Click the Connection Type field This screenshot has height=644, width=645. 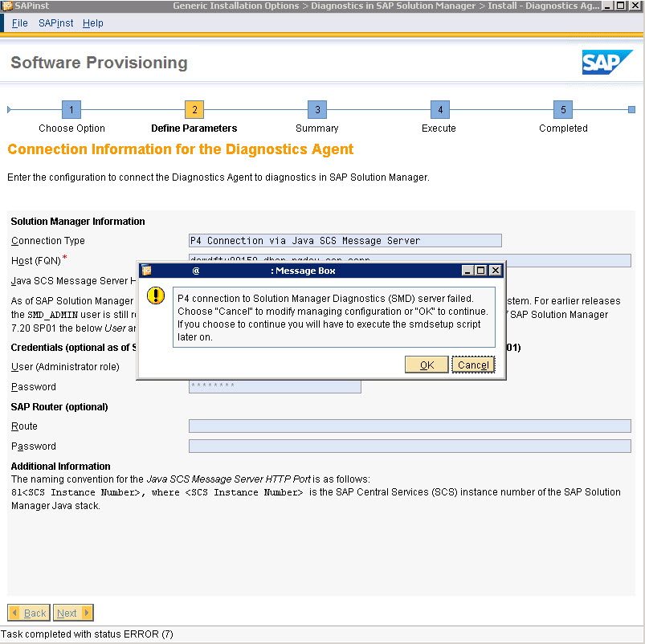tap(345, 241)
